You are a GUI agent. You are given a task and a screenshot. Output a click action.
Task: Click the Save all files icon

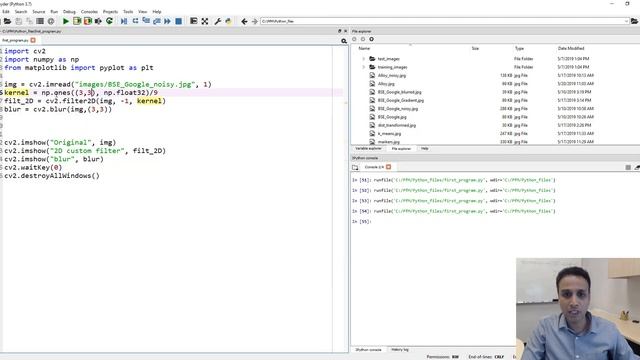click(29, 21)
